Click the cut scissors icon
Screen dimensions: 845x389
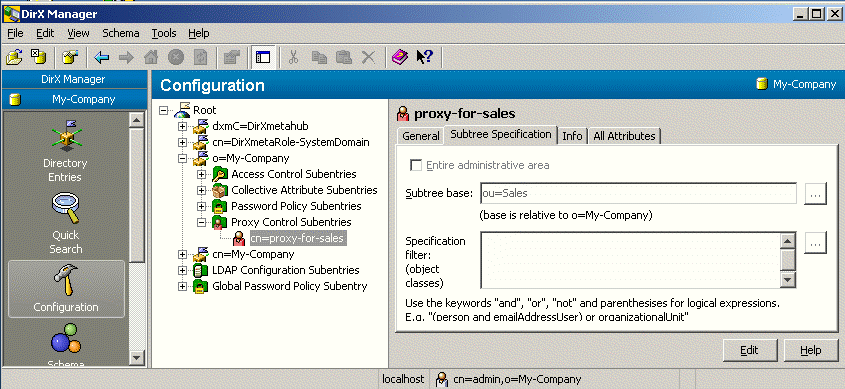tap(294, 57)
